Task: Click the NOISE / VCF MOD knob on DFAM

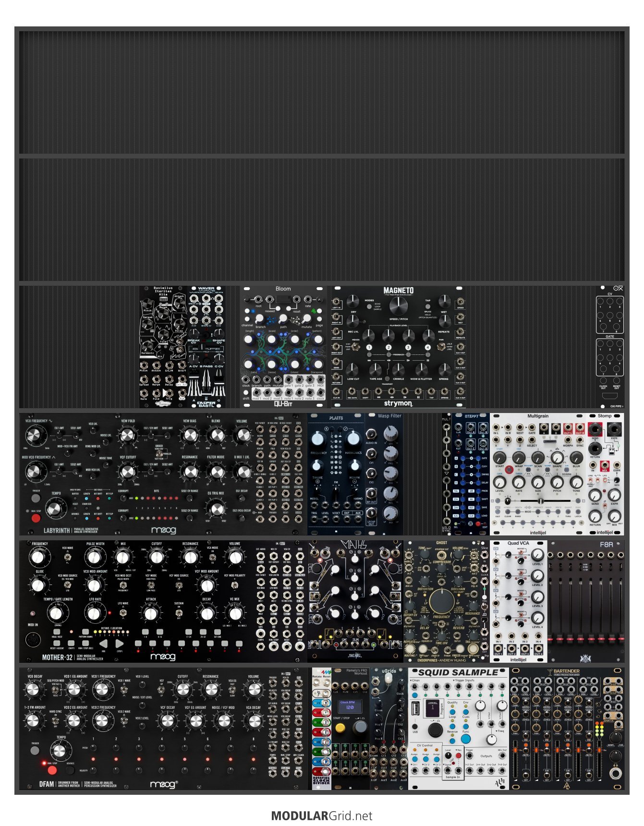Action: pyautogui.click(x=224, y=721)
